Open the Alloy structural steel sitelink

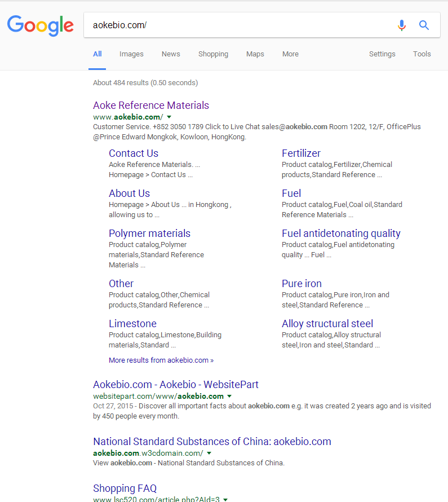coord(327,324)
